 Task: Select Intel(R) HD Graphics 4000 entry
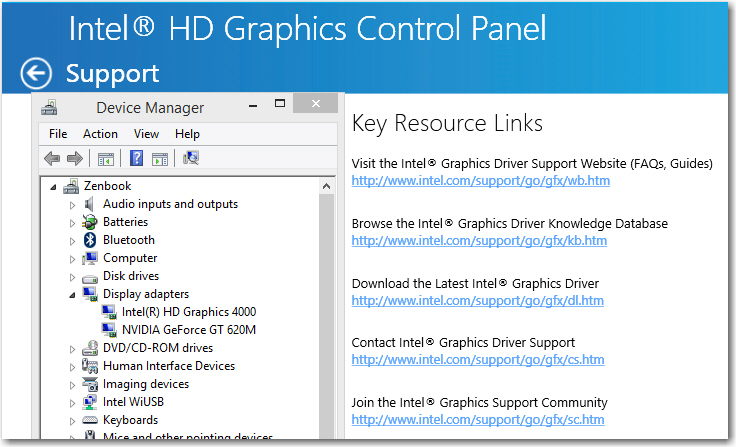[x=189, y=312]
